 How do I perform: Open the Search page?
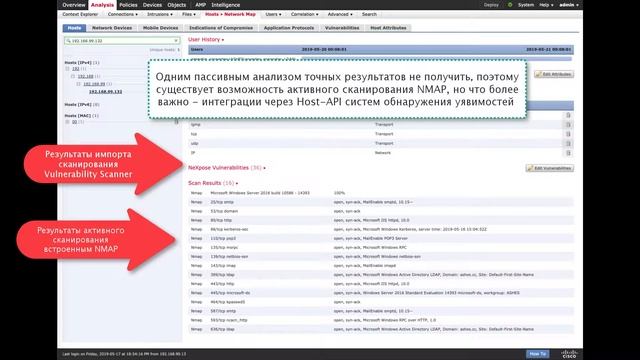point(369,14)
